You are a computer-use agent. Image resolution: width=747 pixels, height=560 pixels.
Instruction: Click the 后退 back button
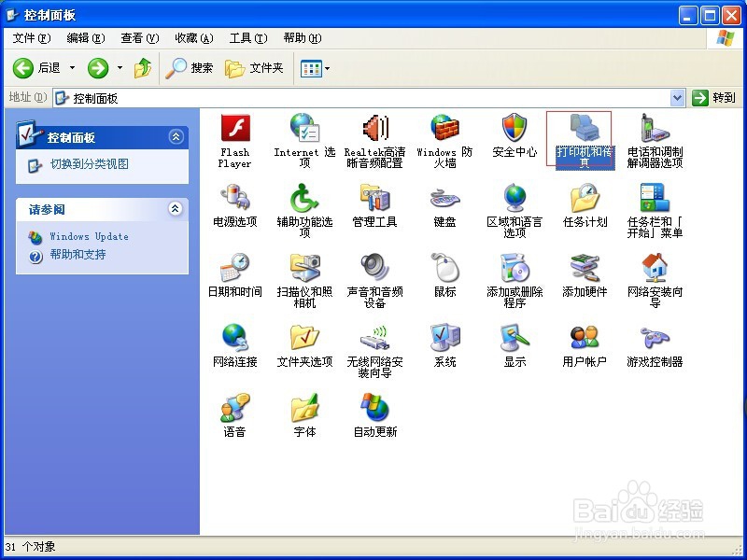click(x=36, y=68)
